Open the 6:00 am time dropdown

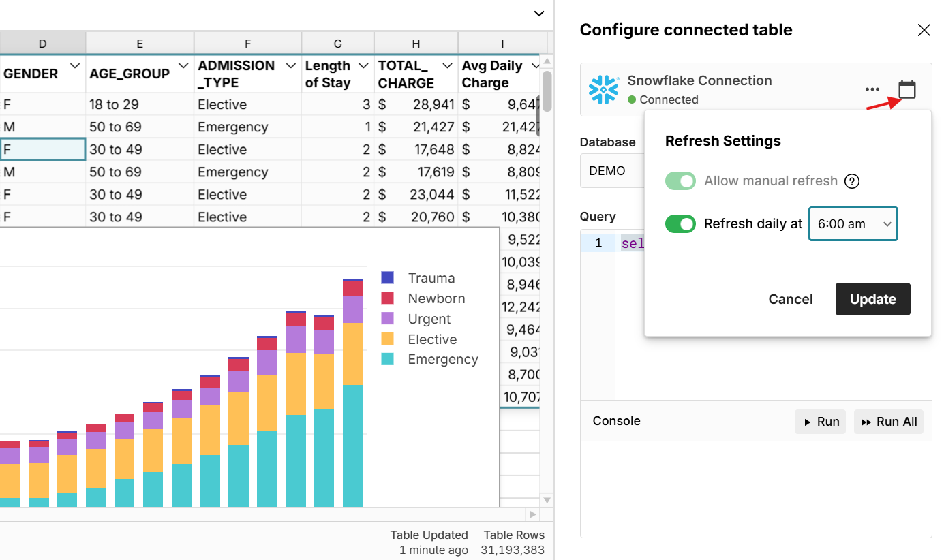[853, 223]
